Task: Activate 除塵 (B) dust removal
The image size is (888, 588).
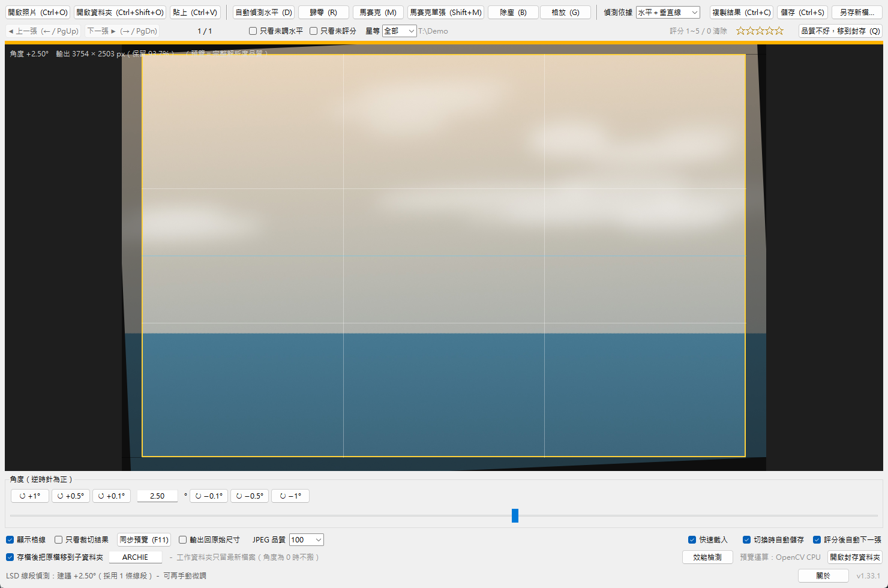Action: tap(513, 12)
